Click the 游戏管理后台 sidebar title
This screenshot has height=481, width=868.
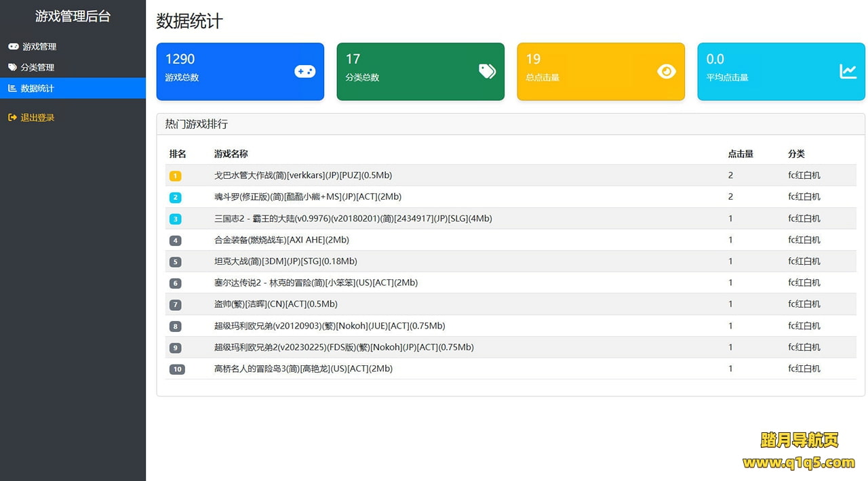tap(73, 16)
